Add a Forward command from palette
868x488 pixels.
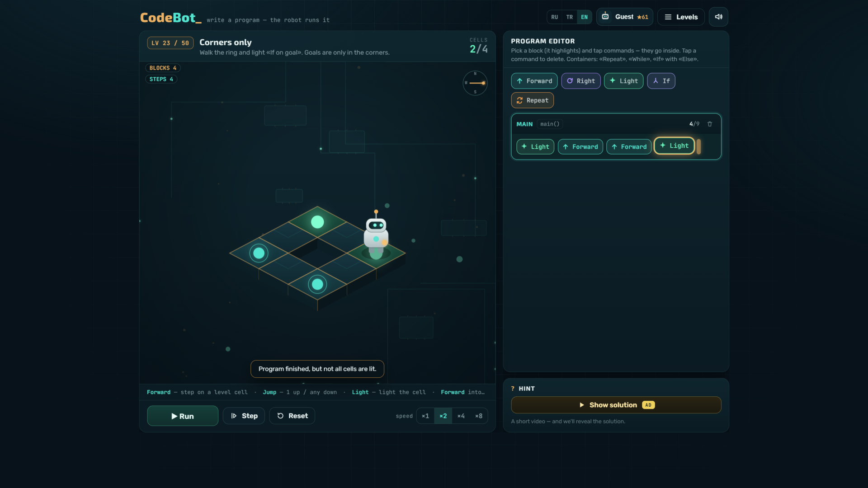[x=534, y=81]
